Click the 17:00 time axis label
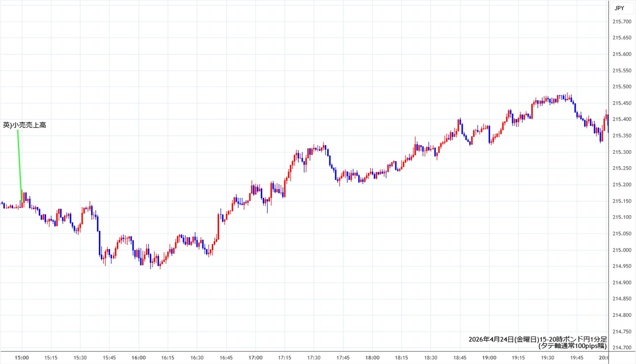636x364 pixels. (x=255, y=358)
